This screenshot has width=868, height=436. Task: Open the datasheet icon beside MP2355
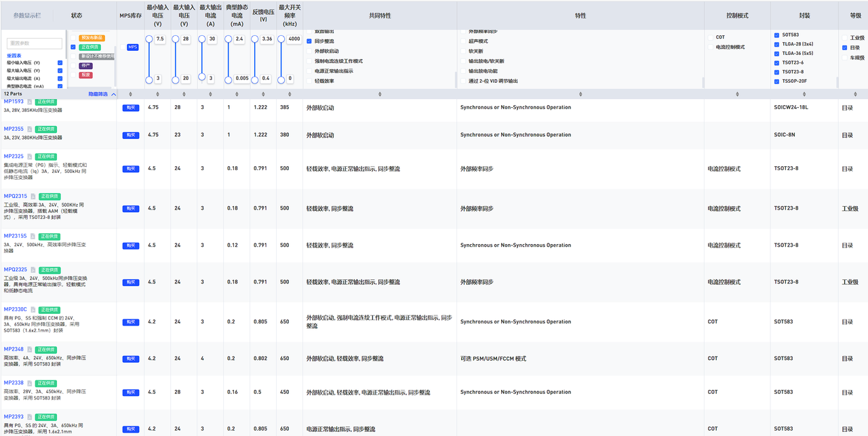click(29, 129)
